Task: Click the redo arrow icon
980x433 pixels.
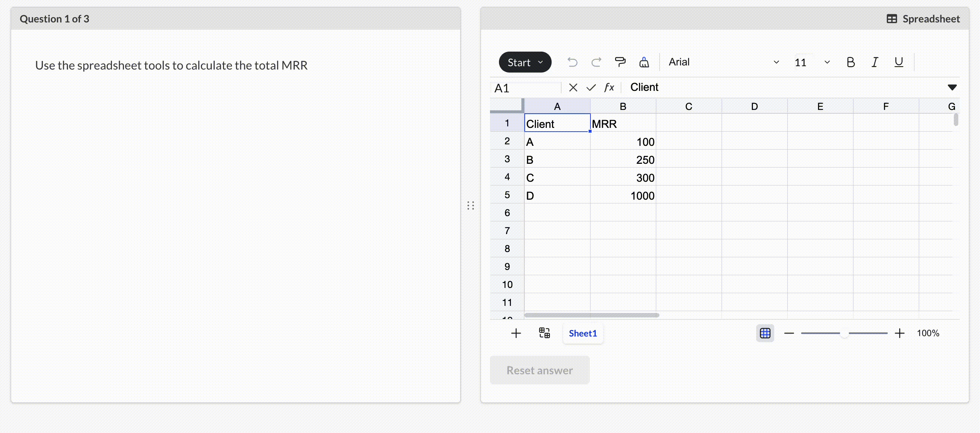Action: [x=596, y=62]
